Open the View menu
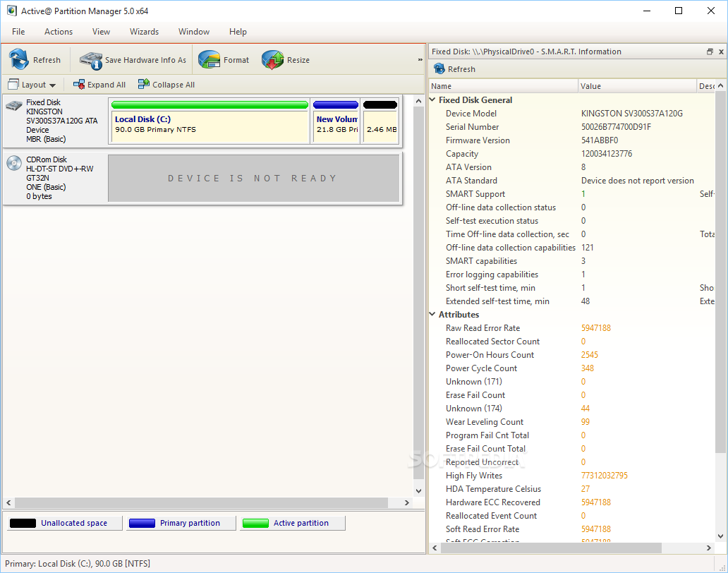Screen dimensions: 728x573 [101, 32]
